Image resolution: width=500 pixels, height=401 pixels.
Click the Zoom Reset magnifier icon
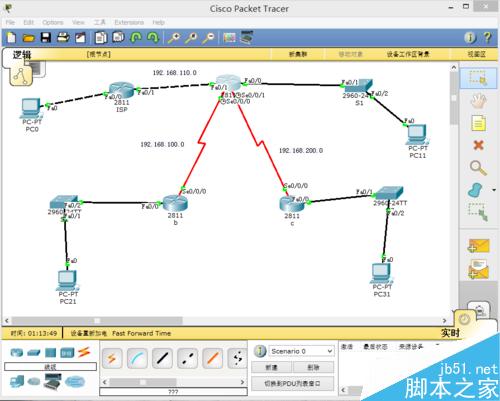pyautogui.click(x=191, y=38)
